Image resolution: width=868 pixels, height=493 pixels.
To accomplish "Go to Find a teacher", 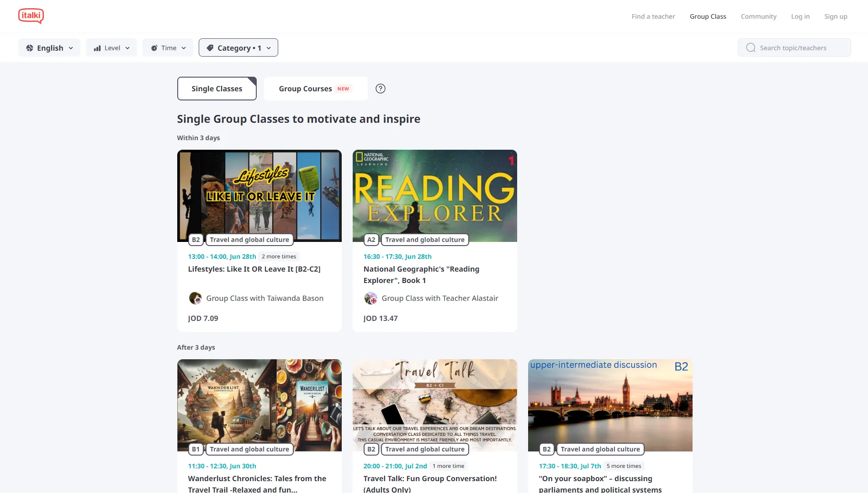I will [x=653, y=16].
